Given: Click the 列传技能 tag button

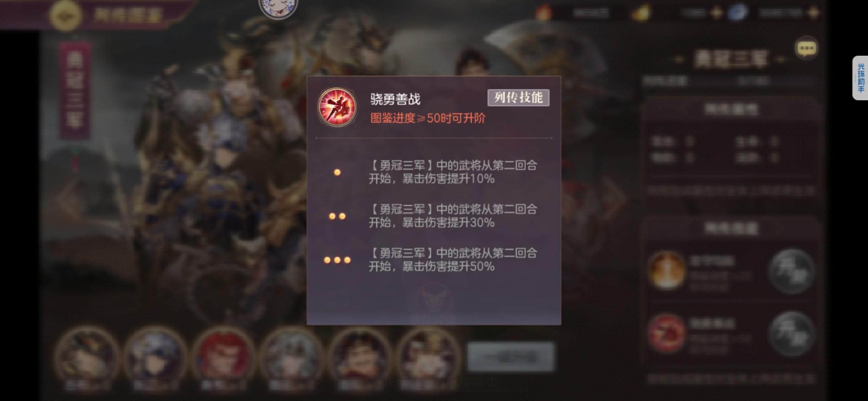Looking at the screenshot, I should [x=518, y=98].
